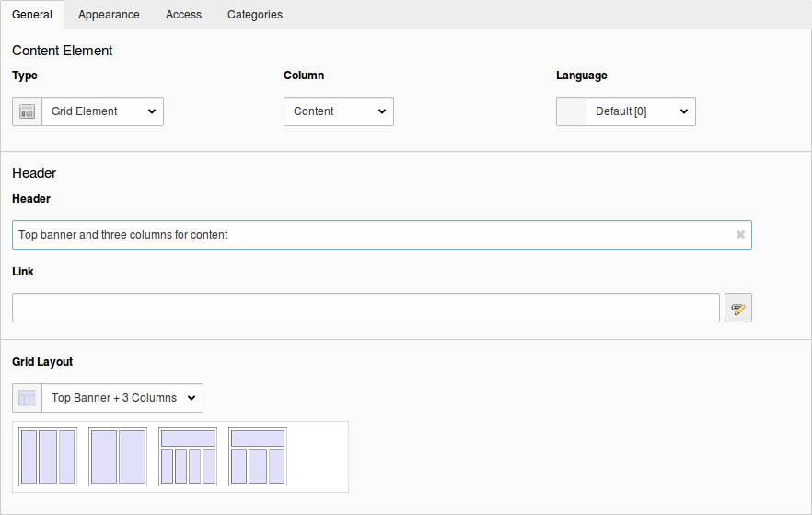Expand the Grid Layout dropdown
The height and width of the screenshot is (515, 812).
coord(122,398)
